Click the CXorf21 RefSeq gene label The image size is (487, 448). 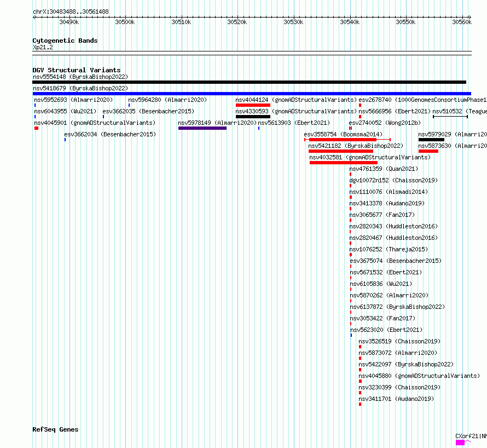tap(471, 436)
